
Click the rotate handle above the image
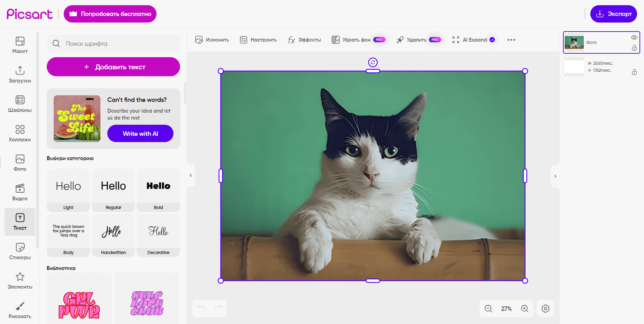[373, 62]
